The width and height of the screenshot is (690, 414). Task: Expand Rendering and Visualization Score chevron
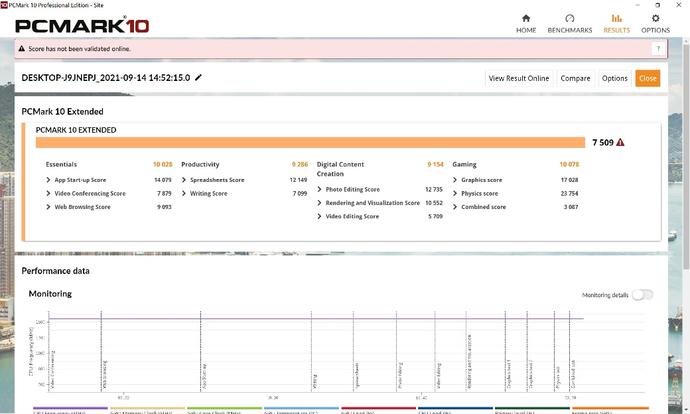pos(319,203)
